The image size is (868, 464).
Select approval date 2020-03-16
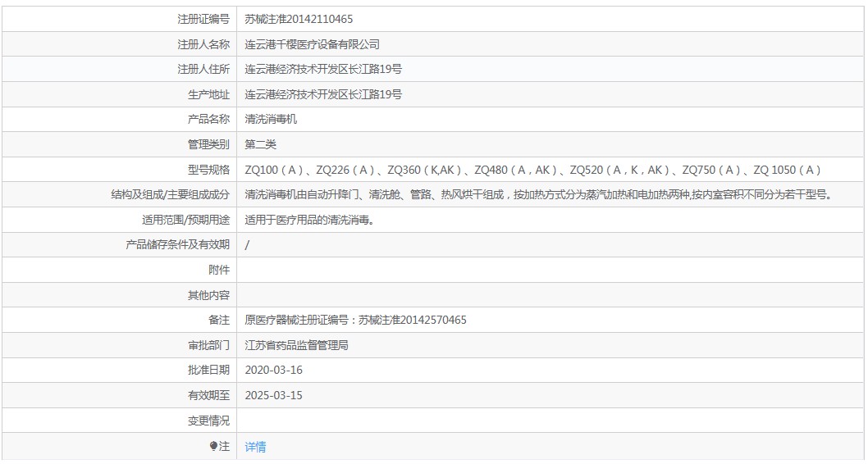pyautogui.click(x=273, y=370)
